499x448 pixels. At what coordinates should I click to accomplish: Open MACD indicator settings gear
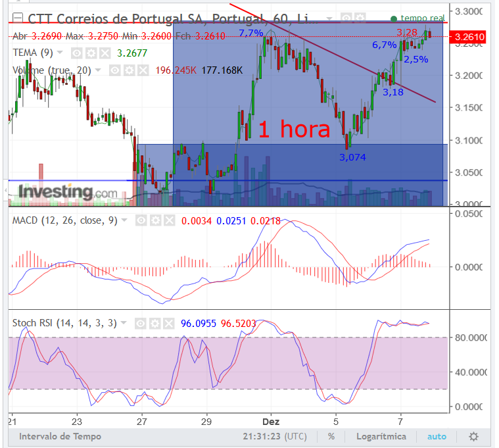pos(155,220)
